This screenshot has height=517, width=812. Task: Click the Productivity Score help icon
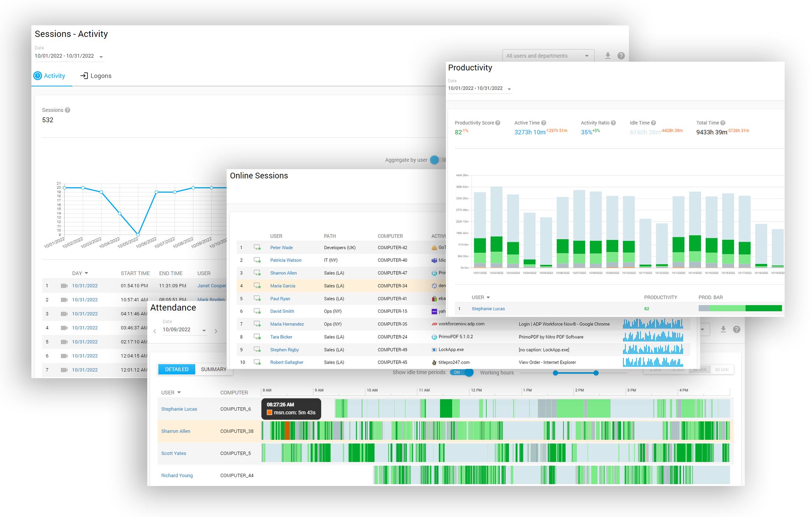coord(498,123)
